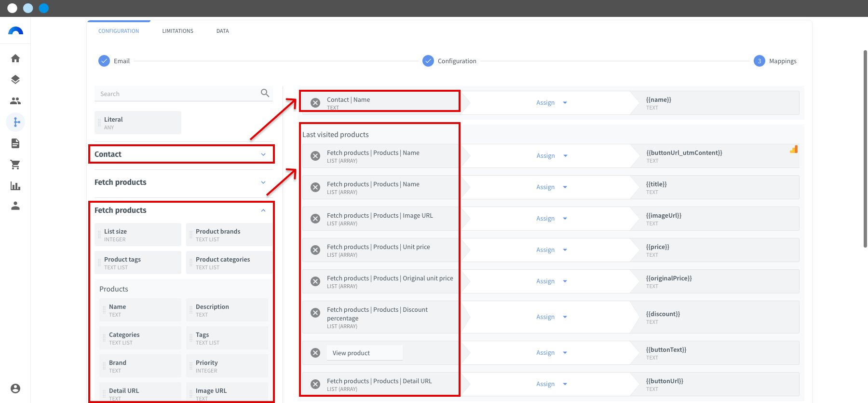Click the Last visited products heading

click(336, 135)
